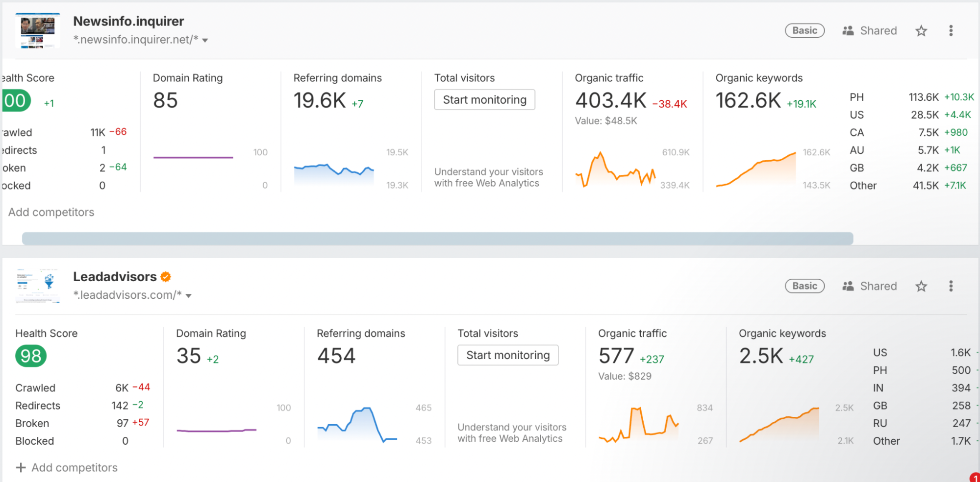Screen dimensions: 980x482
Task: Click the Leadadvisors site thumbnail
Action: click(38, 286)
